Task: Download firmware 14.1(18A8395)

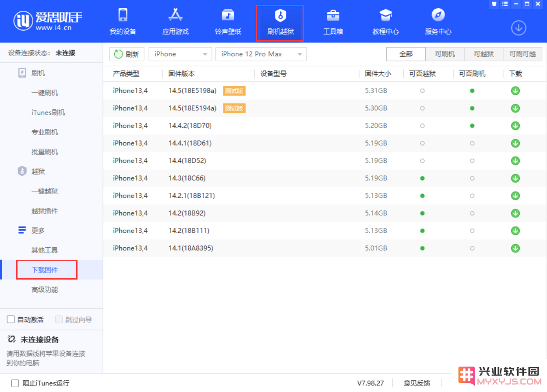Action: pyautogui.click(x=515, y=248)
